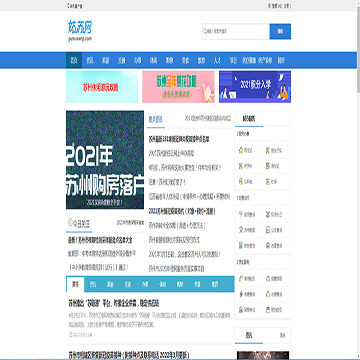The width and height of the screenshot is (360, 360).
Task: Open the 人才 navigation menu item
Action: 217,61
